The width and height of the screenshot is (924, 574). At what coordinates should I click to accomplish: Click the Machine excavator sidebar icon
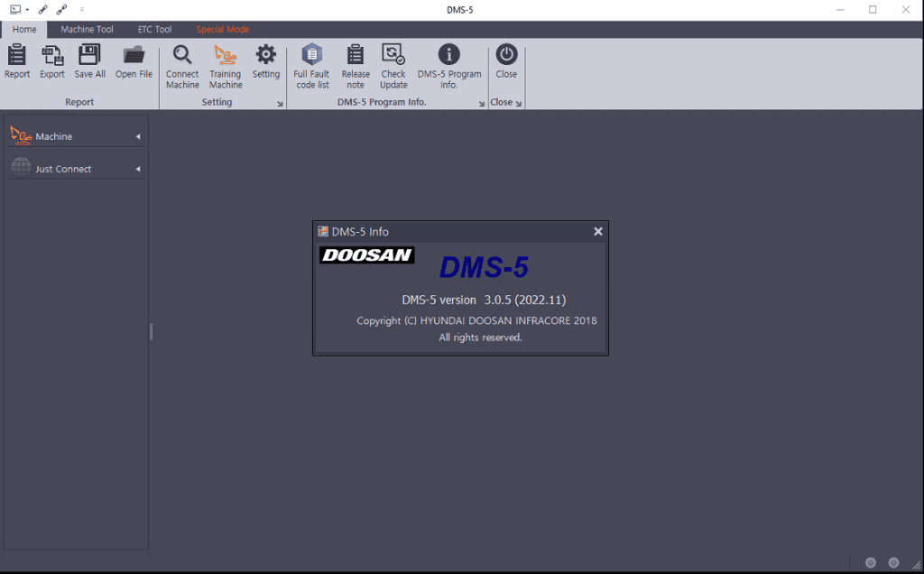point(21,135)
